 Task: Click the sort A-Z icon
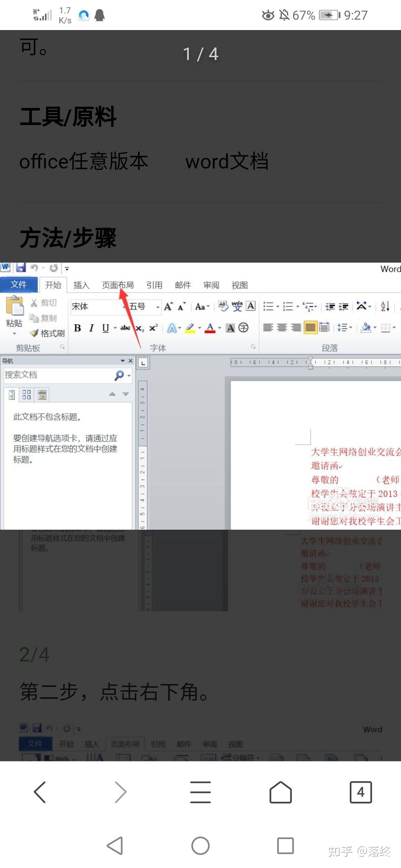tap(385, 306)
